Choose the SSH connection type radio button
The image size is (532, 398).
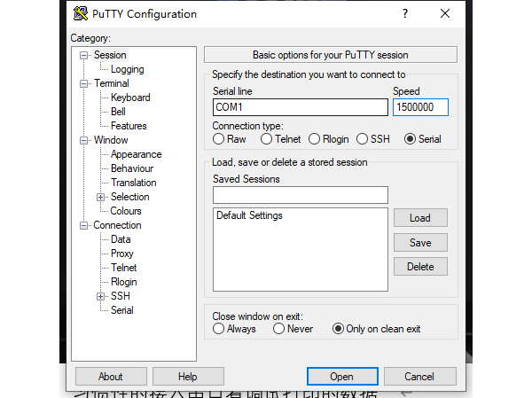(362, 139)
